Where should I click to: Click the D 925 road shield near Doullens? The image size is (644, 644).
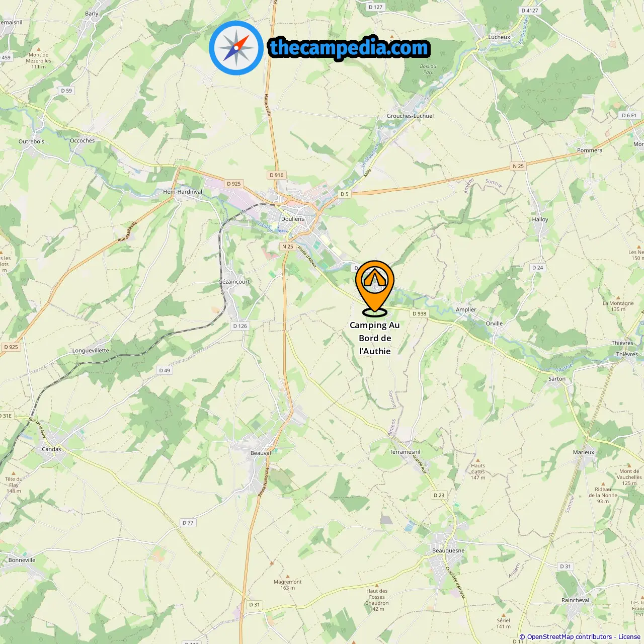coord(233,184)
